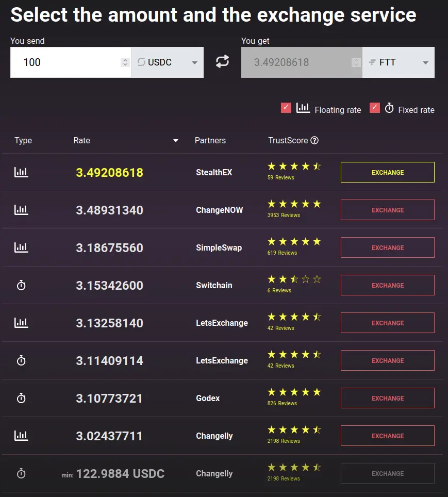
Task: Click the SimpleSwap partner name
Action: tap(219, 248)
